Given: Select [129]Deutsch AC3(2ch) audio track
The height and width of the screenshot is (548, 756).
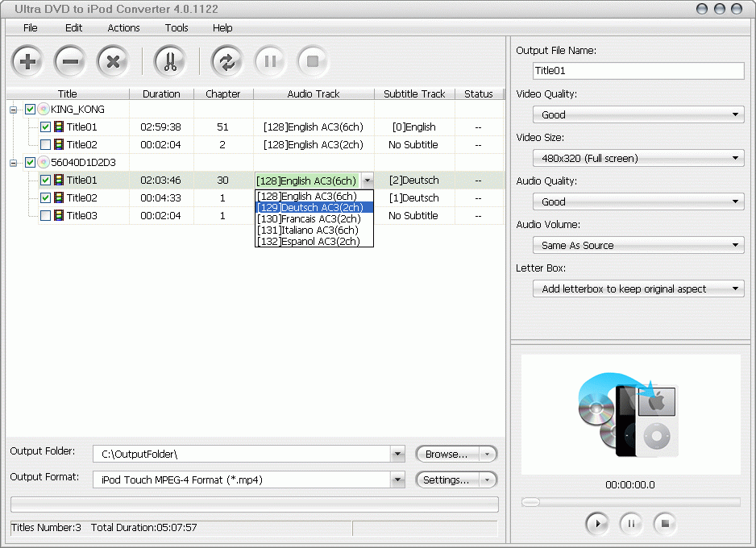Looking at the screenshot, I should click(x=314, y=207).
